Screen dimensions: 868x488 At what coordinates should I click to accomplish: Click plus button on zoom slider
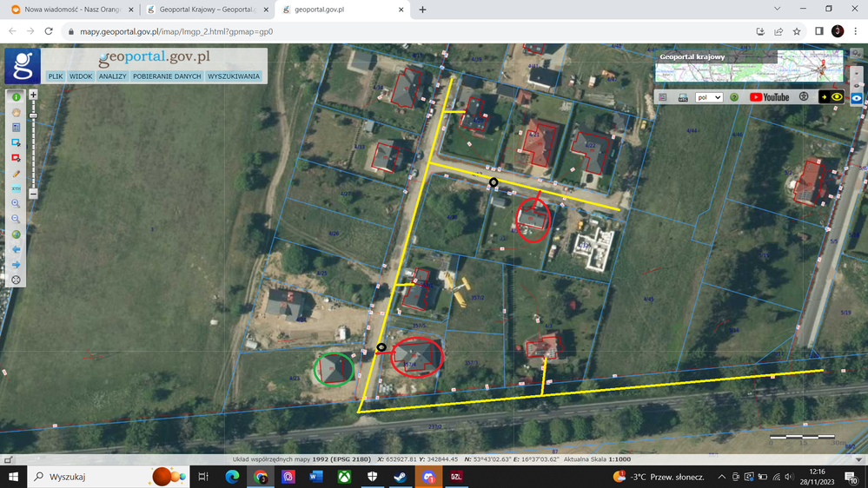(x=33, y=95)
